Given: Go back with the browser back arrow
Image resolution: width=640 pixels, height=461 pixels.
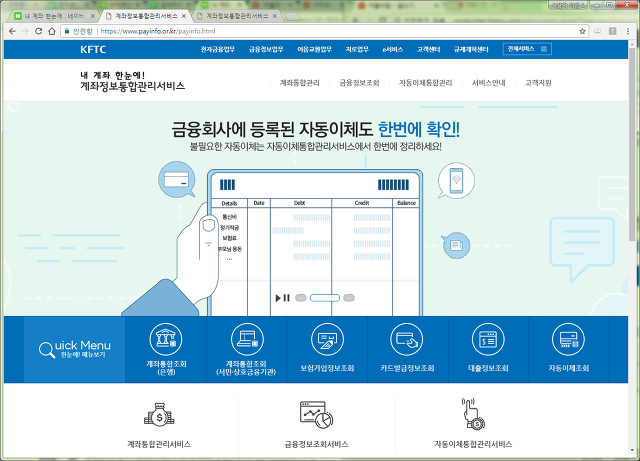Looking at the screenshot, I should (x=12, y=31).
